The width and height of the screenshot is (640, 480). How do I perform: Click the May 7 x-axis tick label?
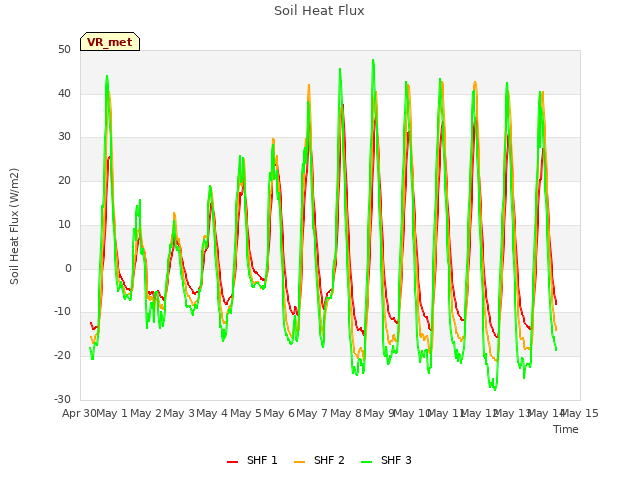point(312,413)
